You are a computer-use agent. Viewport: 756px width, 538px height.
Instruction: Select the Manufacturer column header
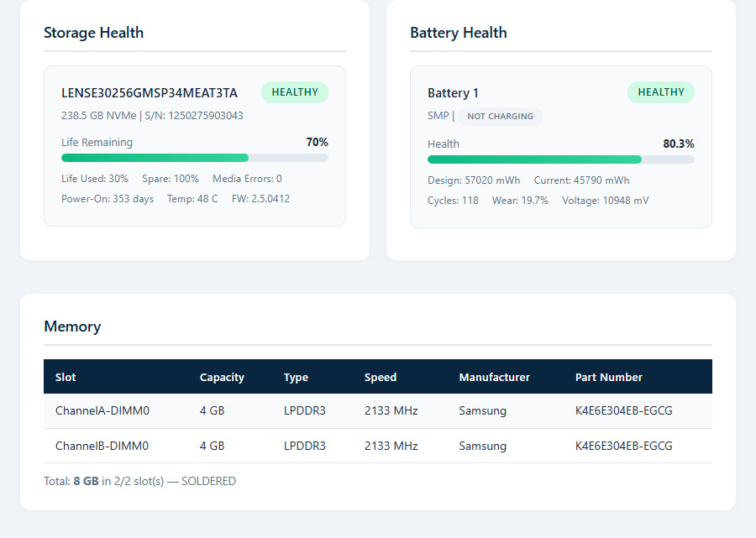[494, 377]
